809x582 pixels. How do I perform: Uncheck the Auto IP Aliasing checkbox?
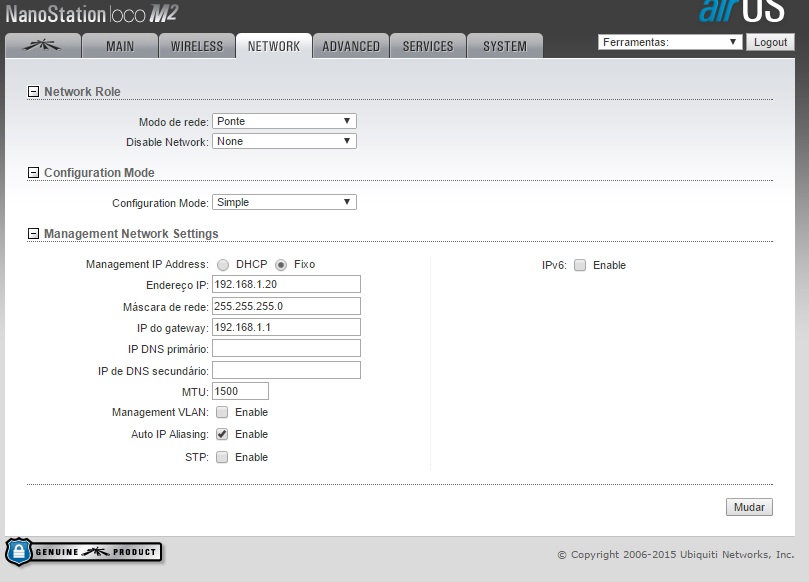[x=222, y=434]
